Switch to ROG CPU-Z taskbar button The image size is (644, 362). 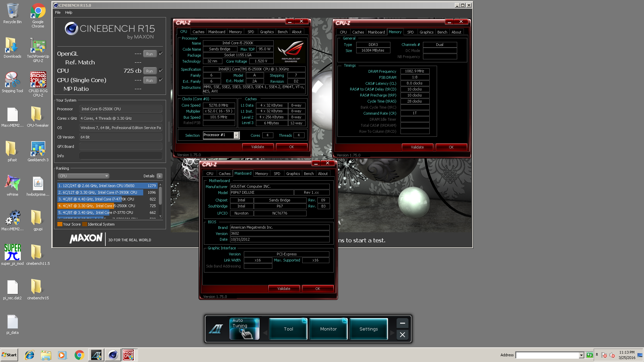[129, 355]
